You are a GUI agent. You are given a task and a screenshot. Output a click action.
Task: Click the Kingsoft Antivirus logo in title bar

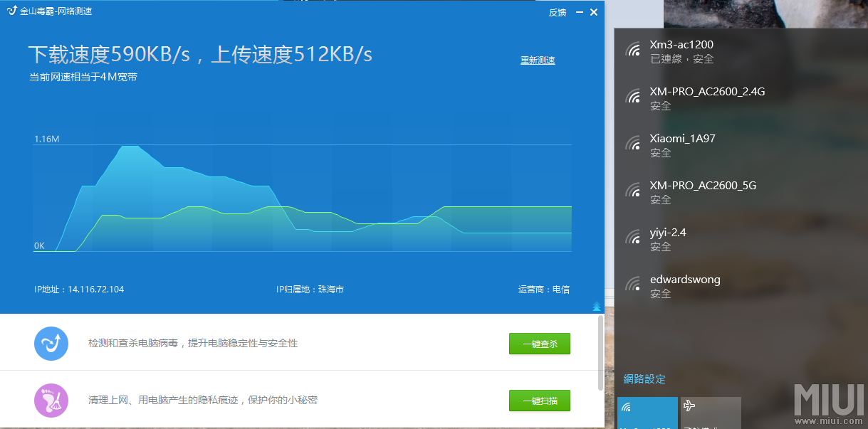tap(11, 11)
